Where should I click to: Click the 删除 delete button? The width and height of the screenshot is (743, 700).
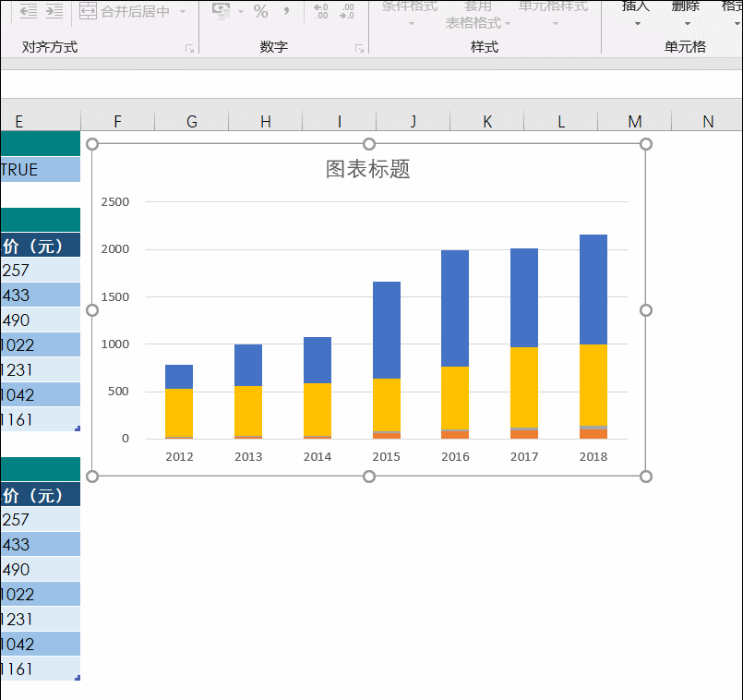point(686,6)
